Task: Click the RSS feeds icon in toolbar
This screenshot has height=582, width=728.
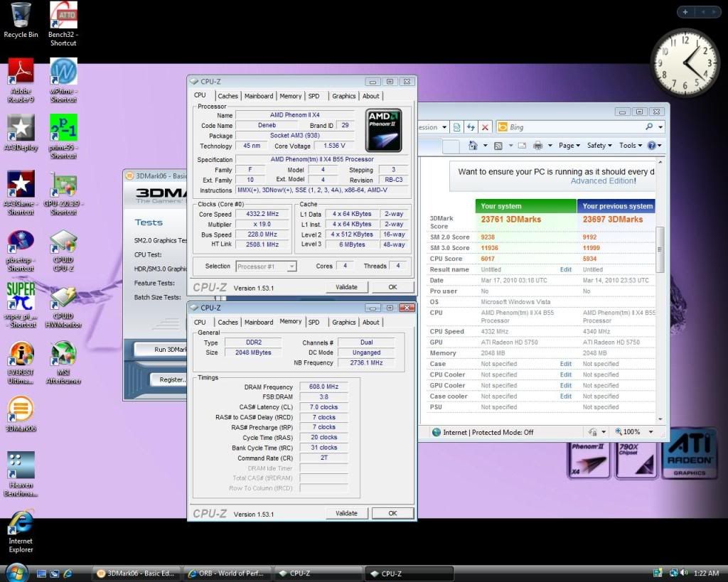Action: tap(498, 146)
